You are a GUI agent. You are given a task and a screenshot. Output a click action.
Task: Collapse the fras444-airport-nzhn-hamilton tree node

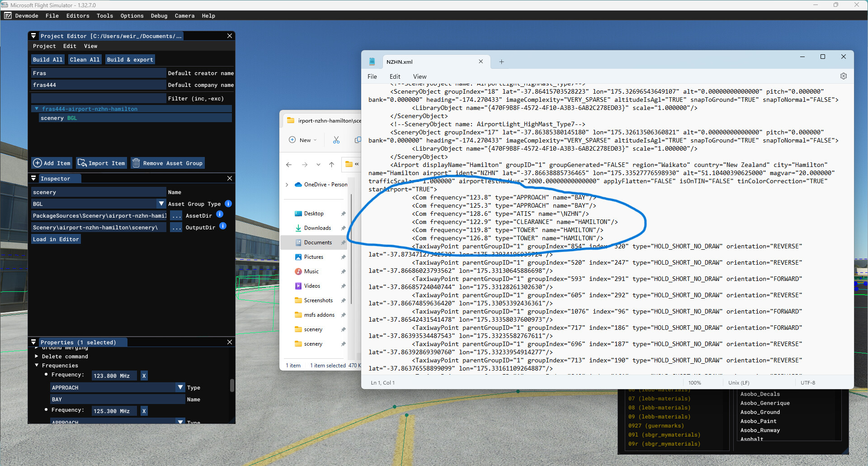(x=37, y=109)
